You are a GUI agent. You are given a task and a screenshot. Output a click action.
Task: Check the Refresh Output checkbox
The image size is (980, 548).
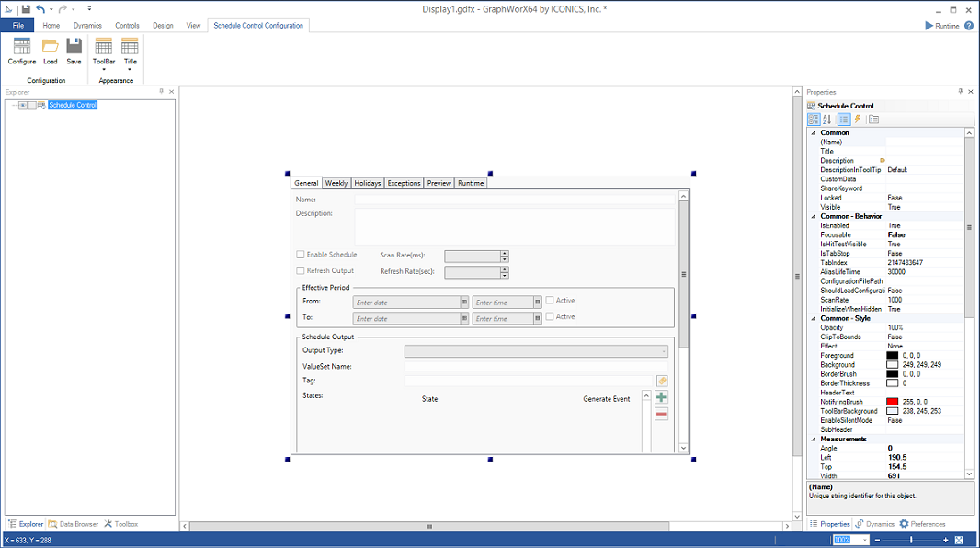point(301,271)
